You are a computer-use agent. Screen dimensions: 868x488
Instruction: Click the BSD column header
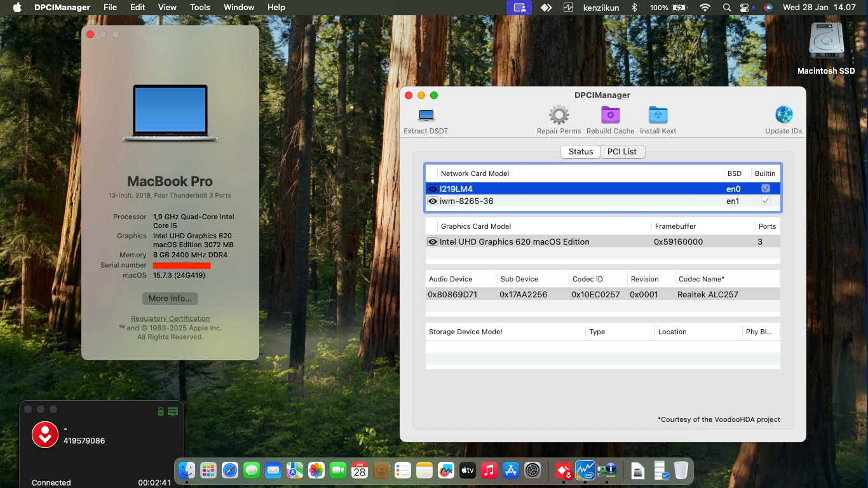click(734, 173)
